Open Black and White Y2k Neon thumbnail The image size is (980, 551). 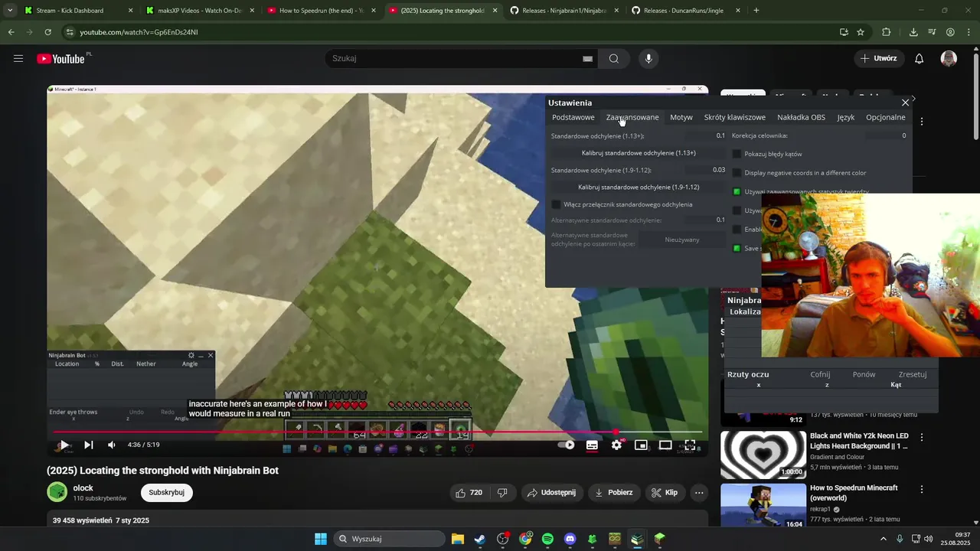(763, 455)
